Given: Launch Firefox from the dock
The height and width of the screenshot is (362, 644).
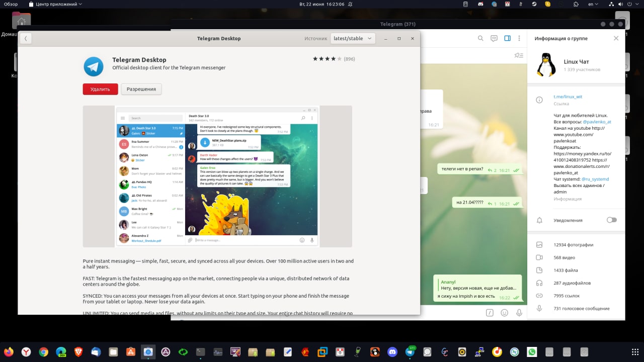Looking at the screenshot, I should pos(9,352).
